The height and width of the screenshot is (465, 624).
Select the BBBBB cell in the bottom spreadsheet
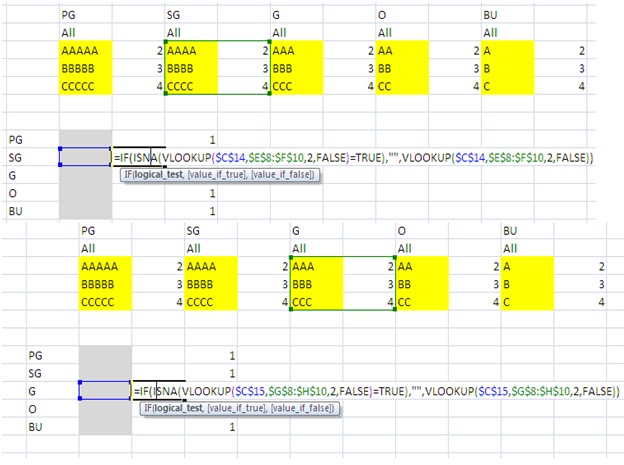105,284
